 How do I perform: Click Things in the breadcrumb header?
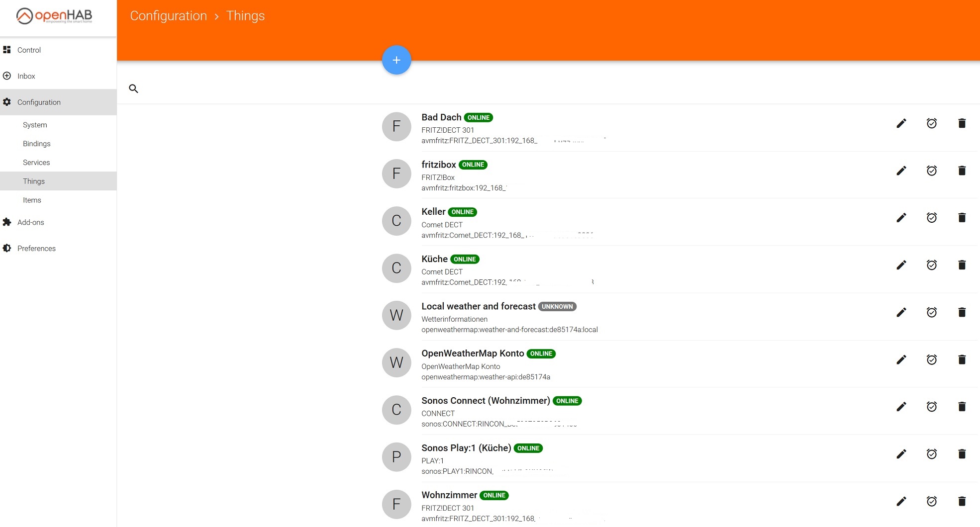[x=245, y=16]
